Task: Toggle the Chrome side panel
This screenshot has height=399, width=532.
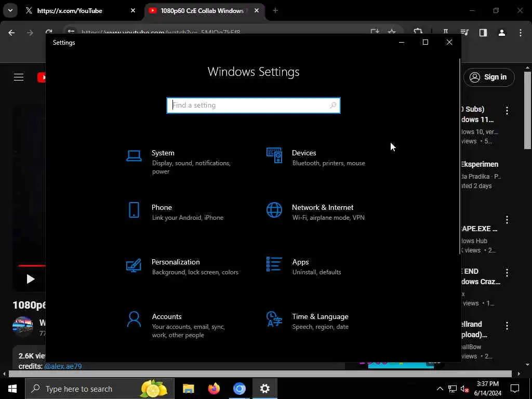Action: pyautogui.click(x=483, y=33)
